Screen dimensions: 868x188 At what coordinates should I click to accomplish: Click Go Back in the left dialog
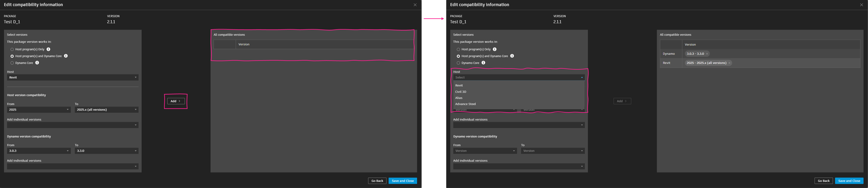pos(377,181)
